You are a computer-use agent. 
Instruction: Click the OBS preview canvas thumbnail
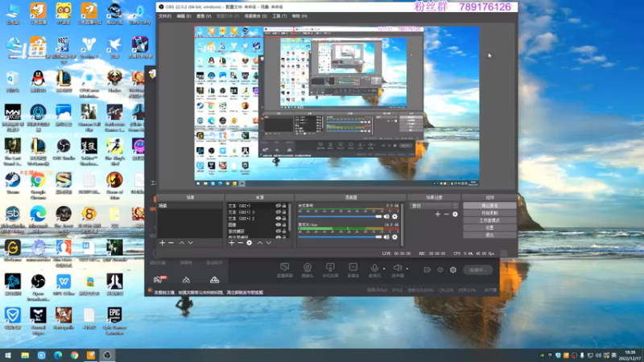[336, 106]
